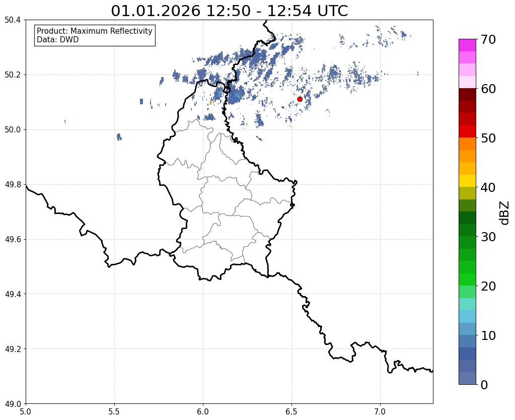The image size is (515, 420).
Task: Click the colorbar tick label 60
Action: [488, 89]
